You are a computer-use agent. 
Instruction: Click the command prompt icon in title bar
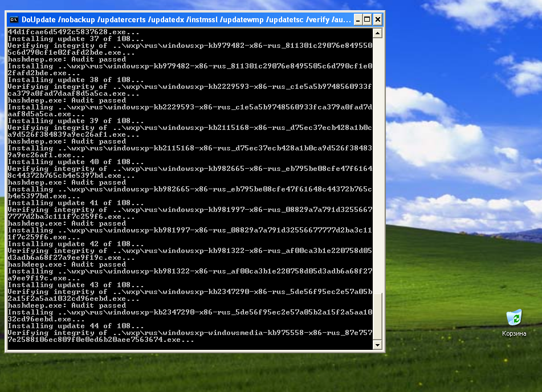[x=14, y=20]
